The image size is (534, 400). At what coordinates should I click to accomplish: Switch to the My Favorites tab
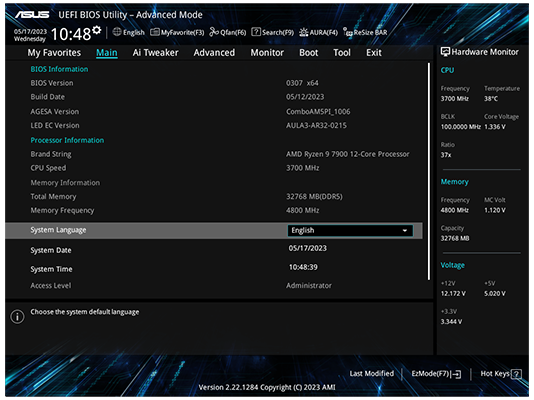54,53
